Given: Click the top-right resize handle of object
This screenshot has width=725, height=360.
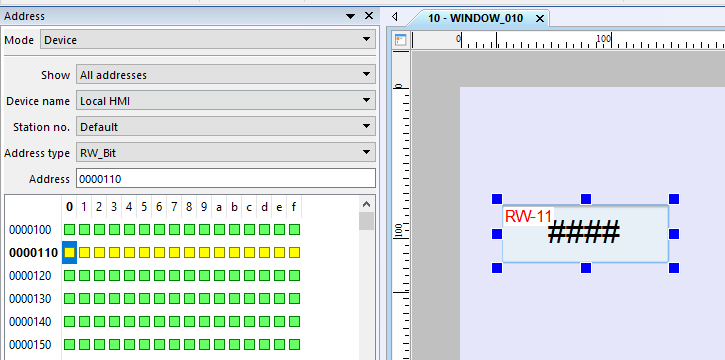Looking at the screenshot, I should [674, 199].
